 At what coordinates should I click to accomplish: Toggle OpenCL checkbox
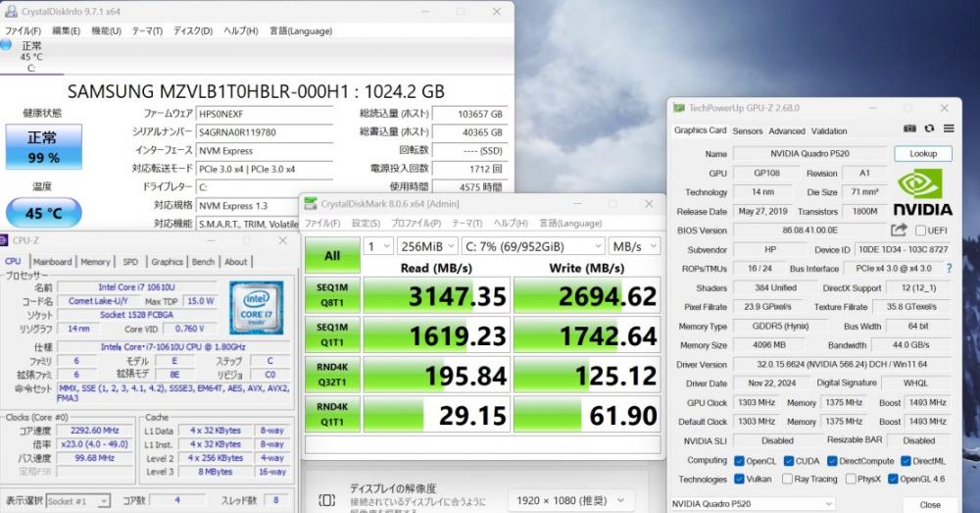(x=739, y=461)
